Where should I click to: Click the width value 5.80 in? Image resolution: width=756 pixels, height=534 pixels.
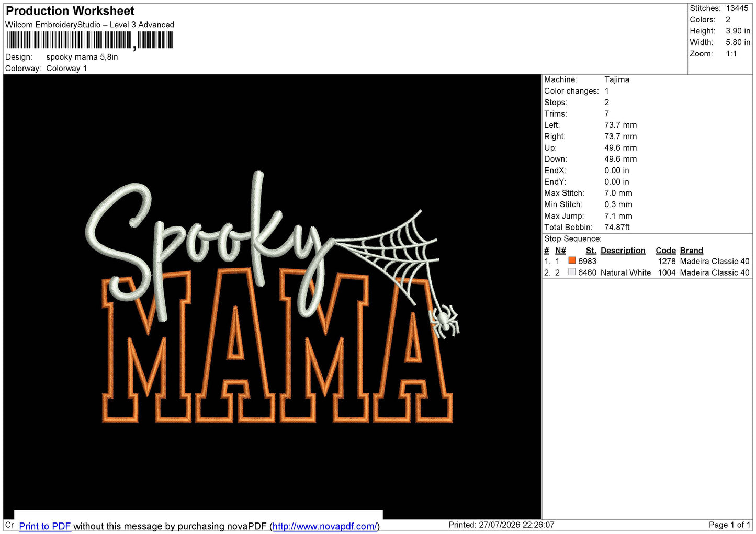click(x=738, y=42)
